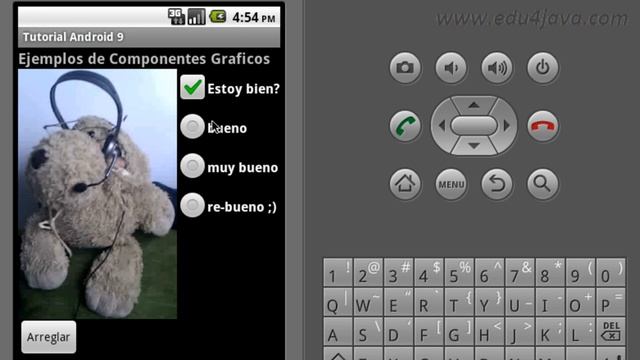
Task: Tap the 3 key with # symbol
Action: coord(399,272)
